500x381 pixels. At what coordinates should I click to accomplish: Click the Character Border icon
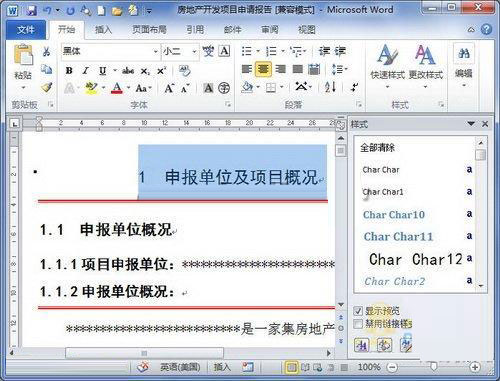(224, 51)
